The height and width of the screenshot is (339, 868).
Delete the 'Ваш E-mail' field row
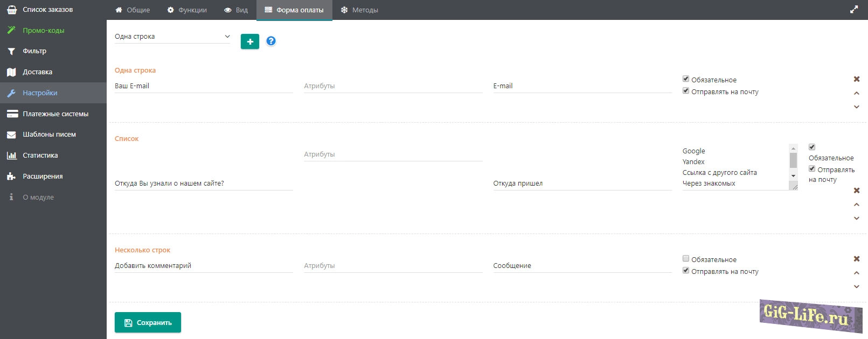coord(856,79)
